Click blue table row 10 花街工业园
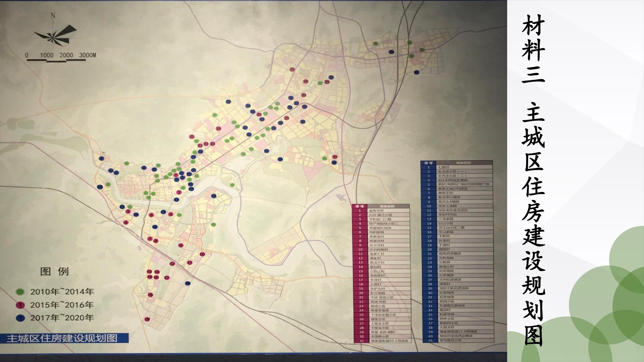The image size is (644, 362). click(457, 206)
